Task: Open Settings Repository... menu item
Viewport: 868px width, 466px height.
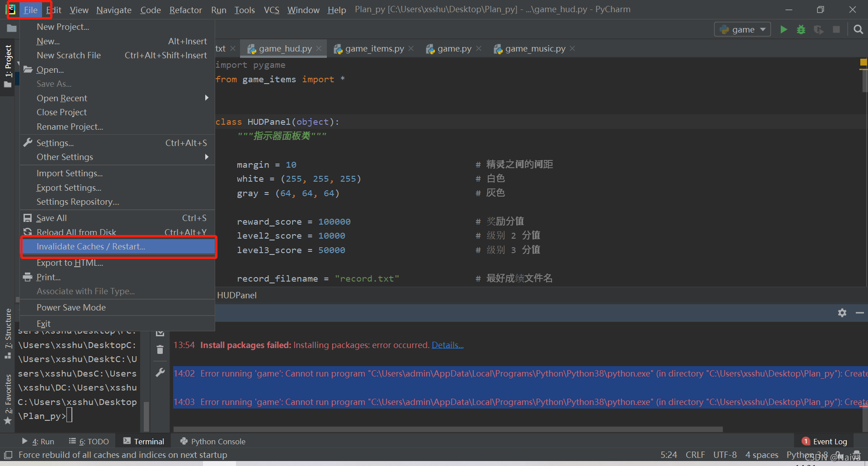Action: [118, 202]
